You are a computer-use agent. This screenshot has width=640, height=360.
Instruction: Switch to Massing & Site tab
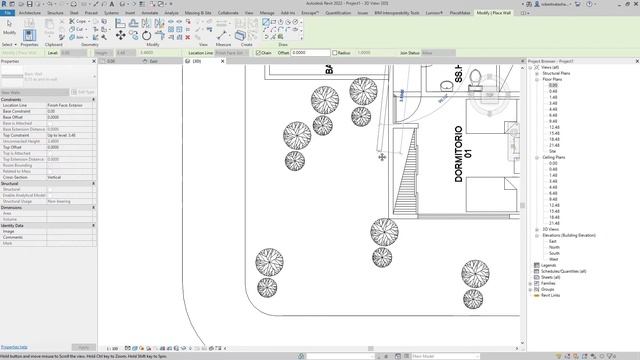198,13
